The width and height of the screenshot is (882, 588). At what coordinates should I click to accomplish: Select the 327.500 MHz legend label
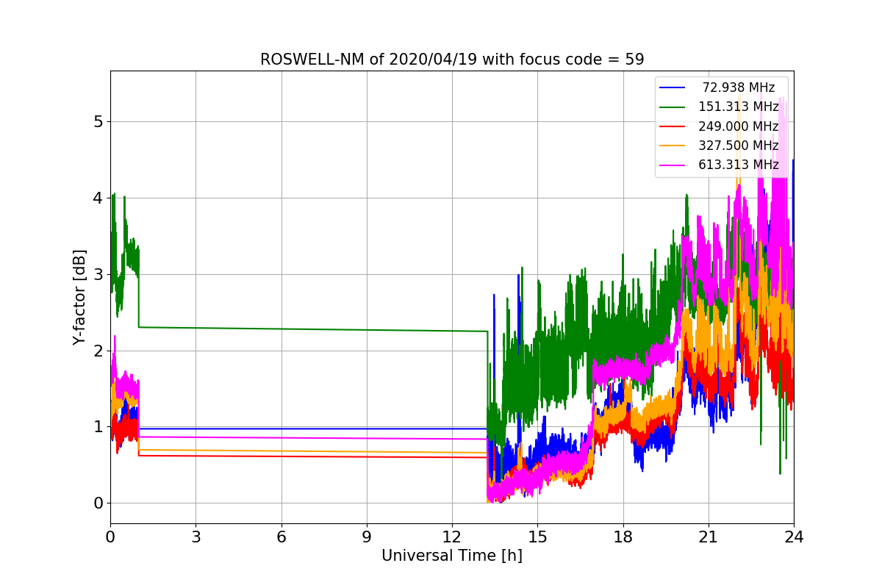point(739,146)
